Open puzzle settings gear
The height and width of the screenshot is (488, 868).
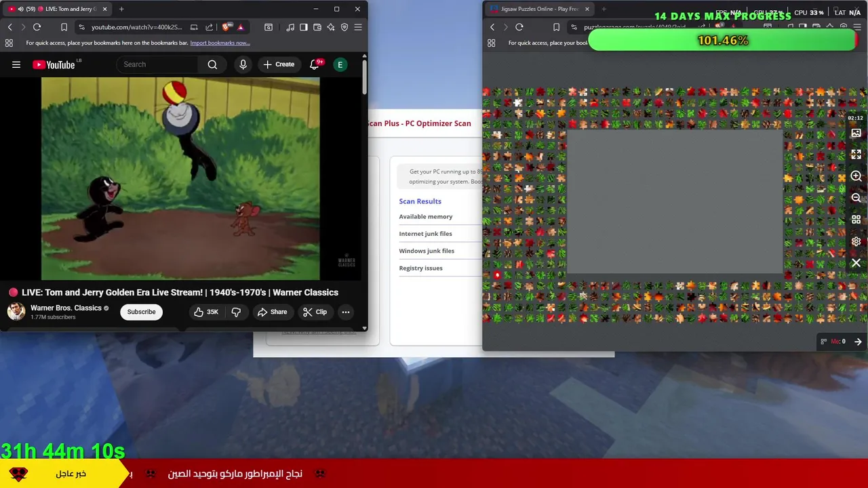[x=856, y=241]
